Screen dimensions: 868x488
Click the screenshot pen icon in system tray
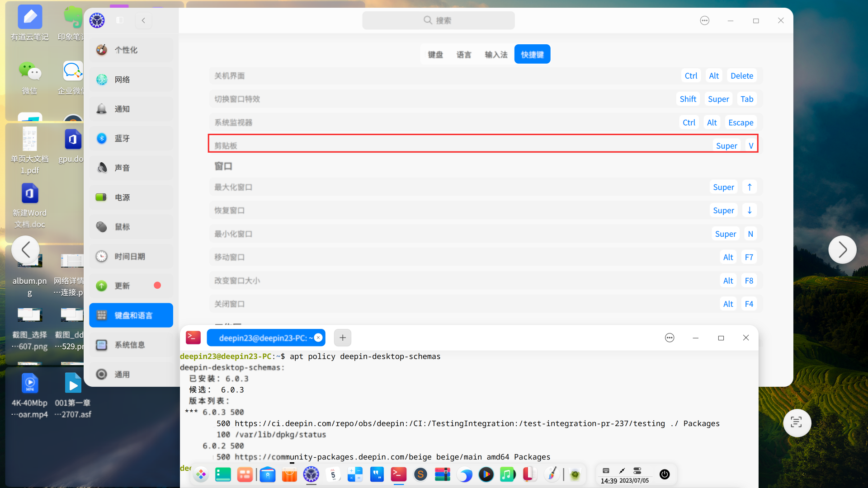point(622,471)
